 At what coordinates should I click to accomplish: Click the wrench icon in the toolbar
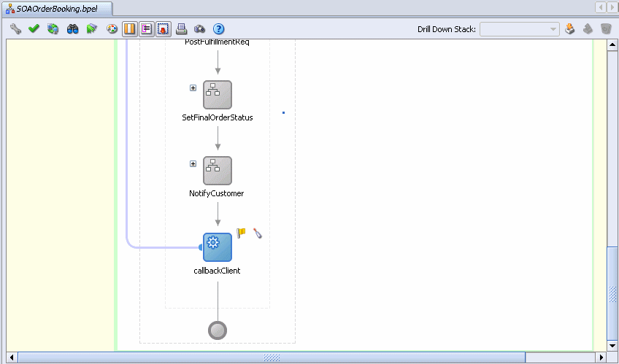15,28
